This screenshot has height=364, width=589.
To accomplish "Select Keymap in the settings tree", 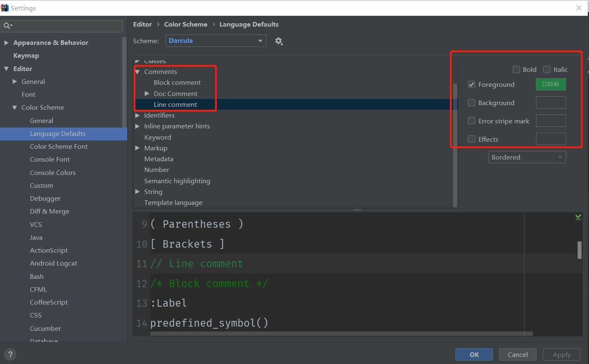I will (26, 55).
